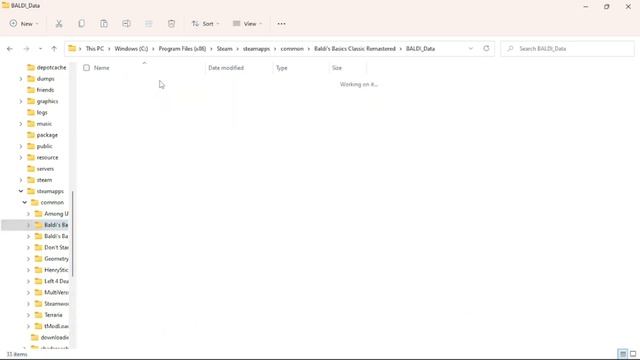The image size is (640, 360).
Task: Expand the steam folder node
Action: pos(21,180)
